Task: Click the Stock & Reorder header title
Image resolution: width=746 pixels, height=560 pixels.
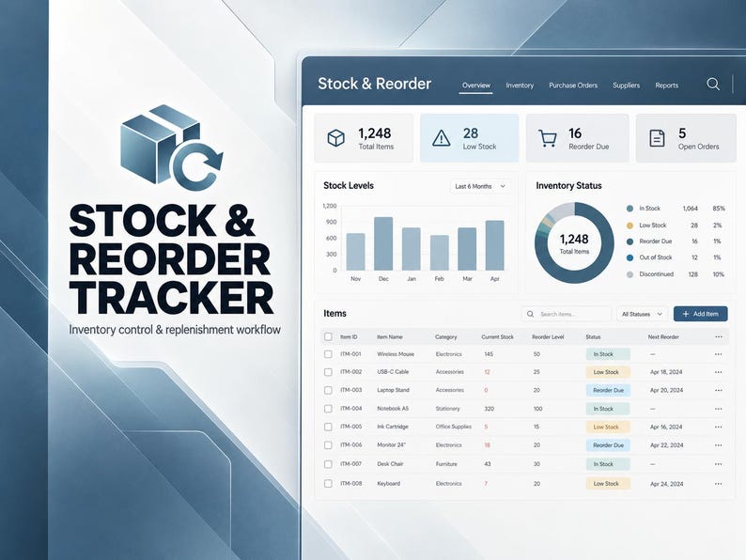Action: [375, 84]
